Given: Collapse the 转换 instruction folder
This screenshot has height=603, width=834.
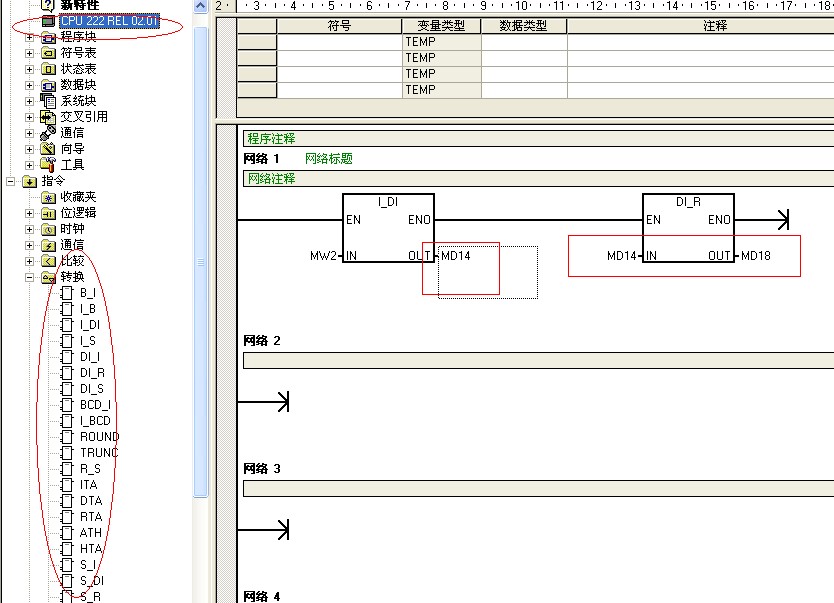Looking at the screenshot, I should click(30, 277).
